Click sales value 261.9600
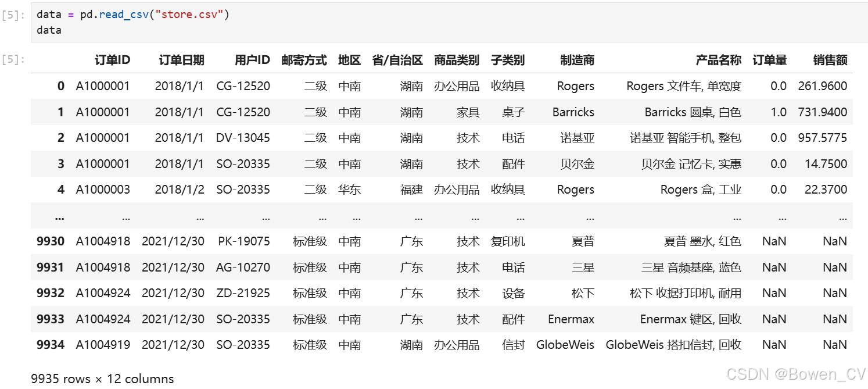868x389 pixels. [823, 86]
